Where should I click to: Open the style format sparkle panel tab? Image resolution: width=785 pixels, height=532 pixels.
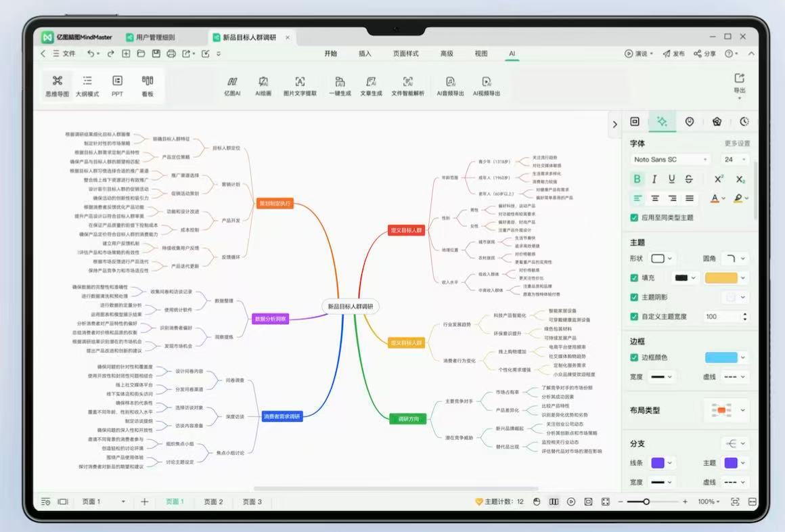click(x=662, y=121)
